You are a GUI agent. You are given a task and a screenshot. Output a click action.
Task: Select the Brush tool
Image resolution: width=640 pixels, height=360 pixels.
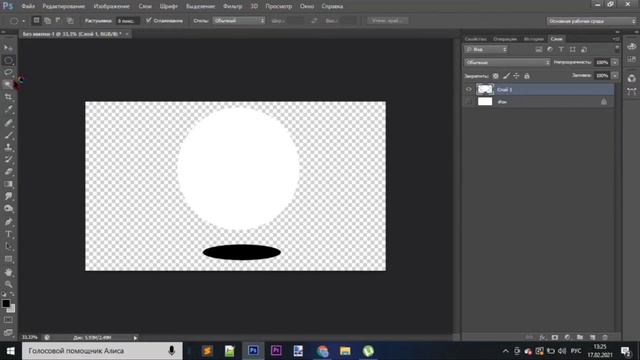point(8,135)
